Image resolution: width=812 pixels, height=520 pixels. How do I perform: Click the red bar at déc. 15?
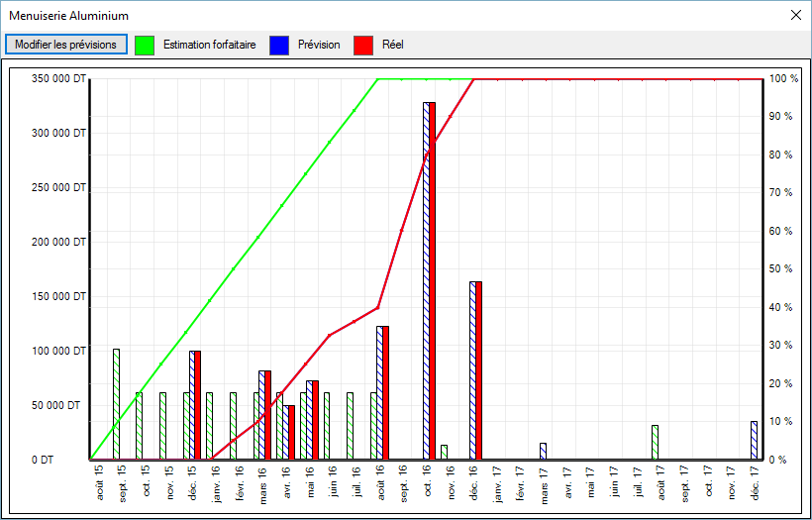198,405
